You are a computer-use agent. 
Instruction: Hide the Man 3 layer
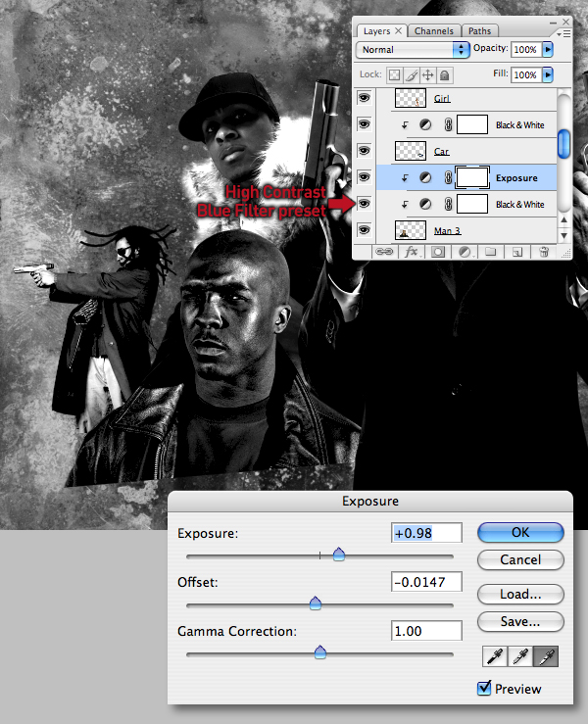[x=365, y=229]
